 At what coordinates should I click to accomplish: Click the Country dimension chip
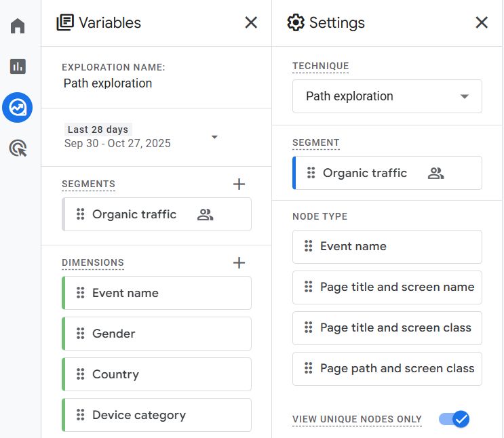point(156,374)
